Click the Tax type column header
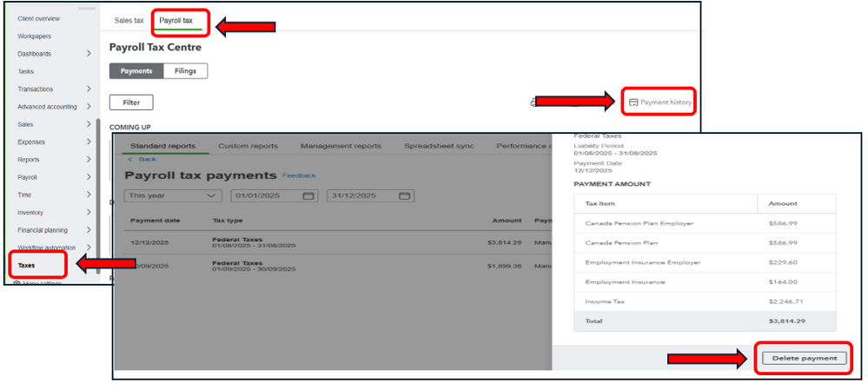The height and width of the screenshot is (390, 868). click(228, 220)
